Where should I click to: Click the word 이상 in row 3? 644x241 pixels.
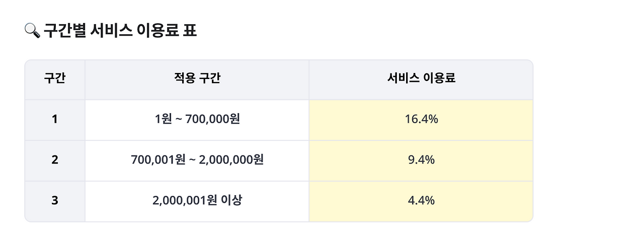[x=231, y=200]
